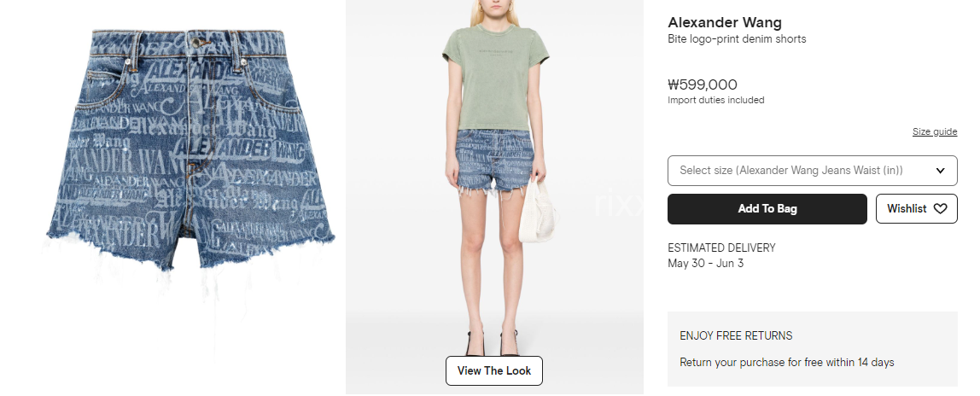Click the 14-day free returns text
The height and width of the screenshot is (396, 980).
point(787,362)
